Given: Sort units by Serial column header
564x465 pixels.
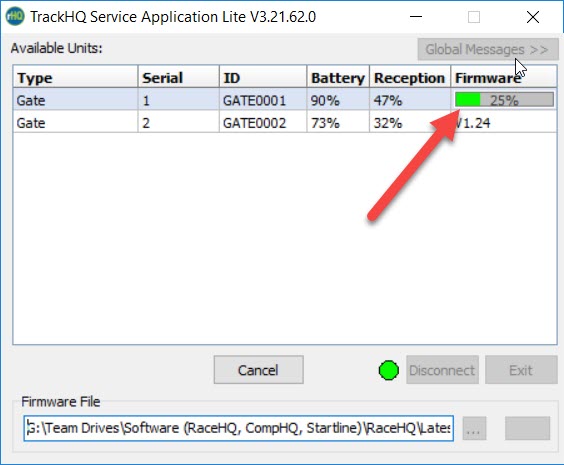Looking at the screenshot, I should point(178,77).
